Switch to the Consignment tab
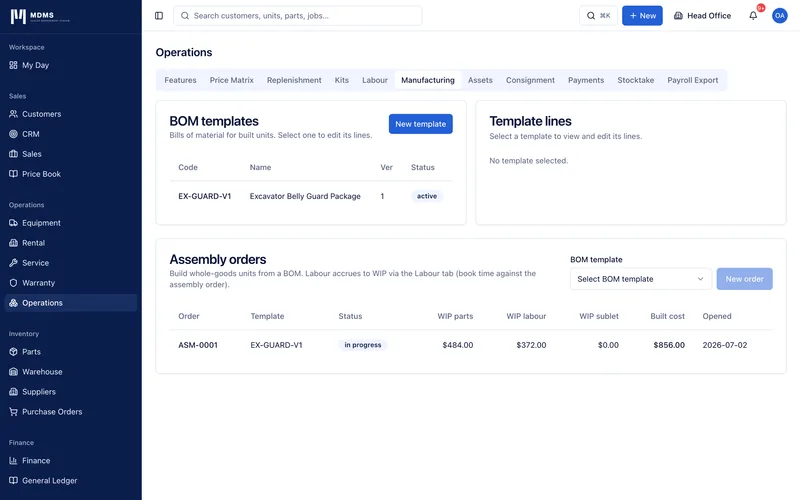Viewport: 800px width, 500px height. (530, 80)
